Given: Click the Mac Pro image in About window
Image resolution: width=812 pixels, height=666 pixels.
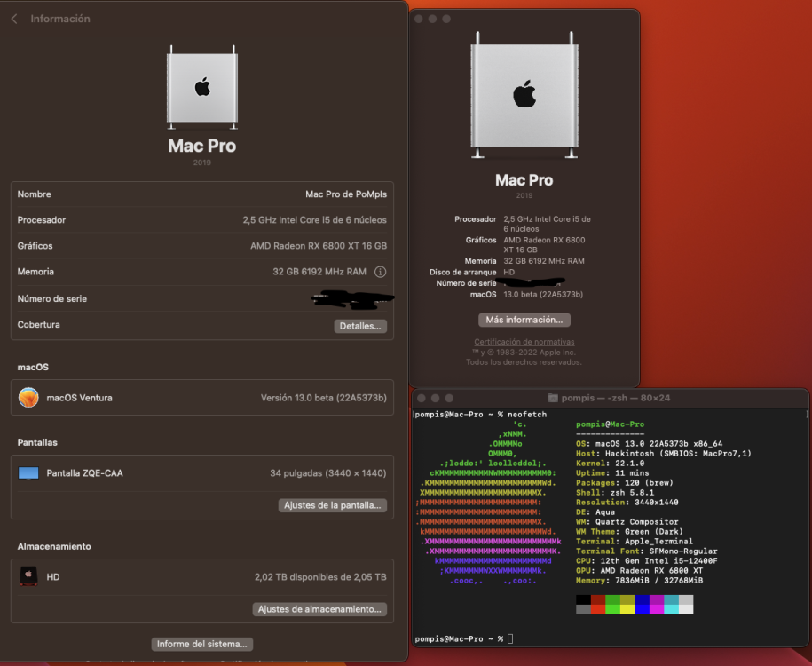Looking at the screenshot, I should [524, 95].
